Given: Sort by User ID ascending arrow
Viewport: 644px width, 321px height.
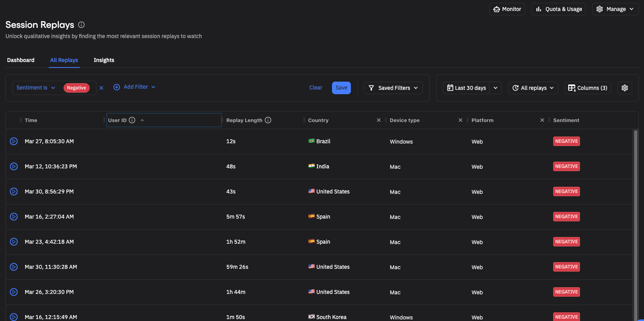Looking at the screenshot, I should pos(142,120).
